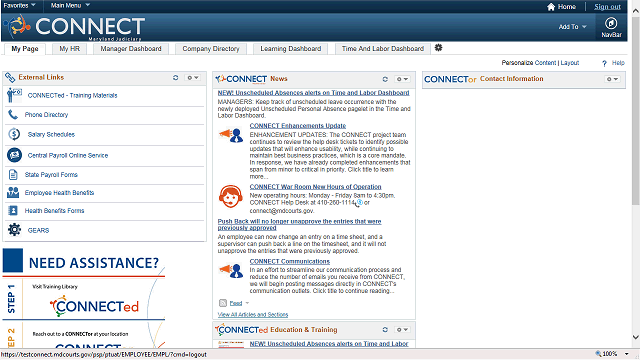This screenshot has height=360, width=640.
Task: Open NEW Unscheduled Absences alerts news link
Action: (313, 93)
